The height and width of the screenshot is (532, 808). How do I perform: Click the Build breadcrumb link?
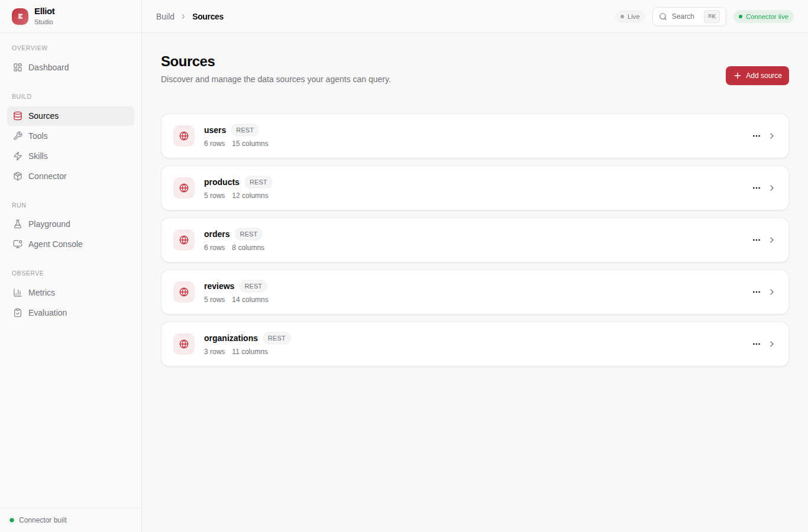coord(165,17)
